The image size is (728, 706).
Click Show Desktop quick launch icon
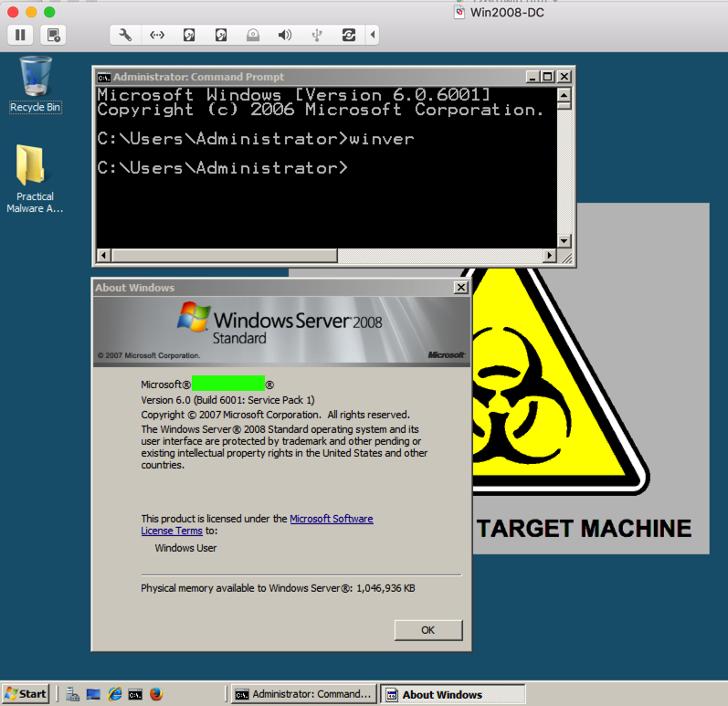(x=93, y=694)
